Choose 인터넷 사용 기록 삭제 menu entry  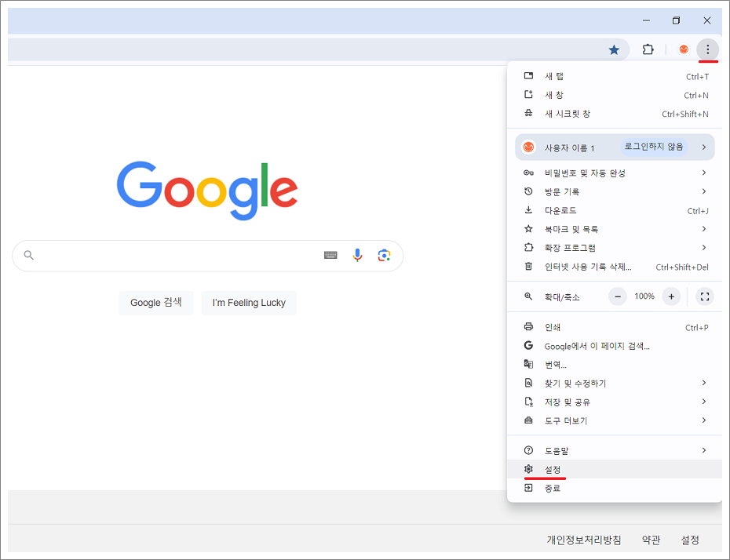[615, 267]
